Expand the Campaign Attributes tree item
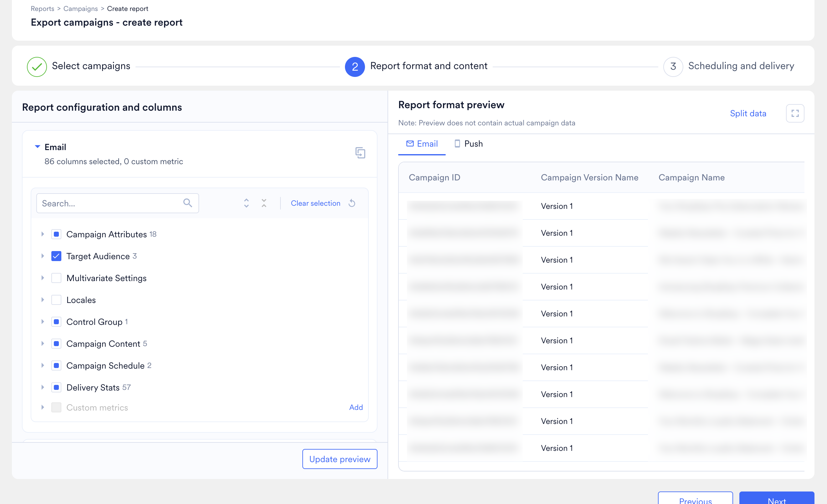Image resolution: width=827 pixels, height=504 pixels. tap(43, 234)
